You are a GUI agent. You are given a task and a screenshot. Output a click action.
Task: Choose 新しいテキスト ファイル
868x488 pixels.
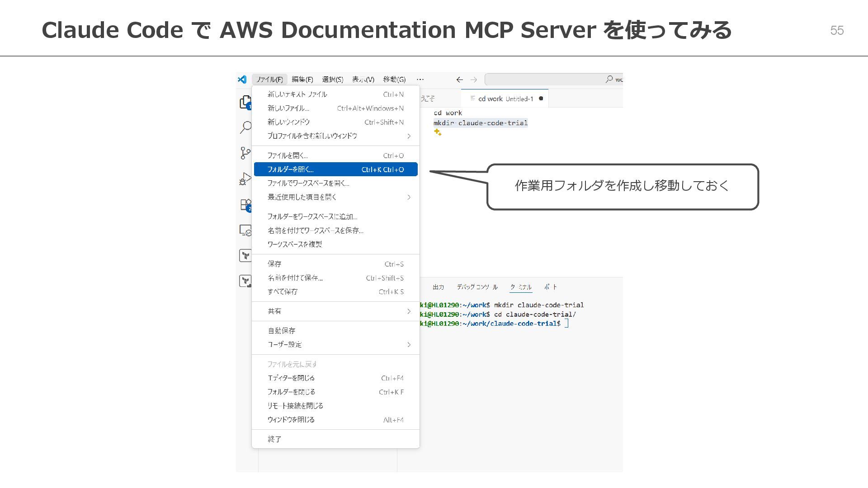click(335, 94)
